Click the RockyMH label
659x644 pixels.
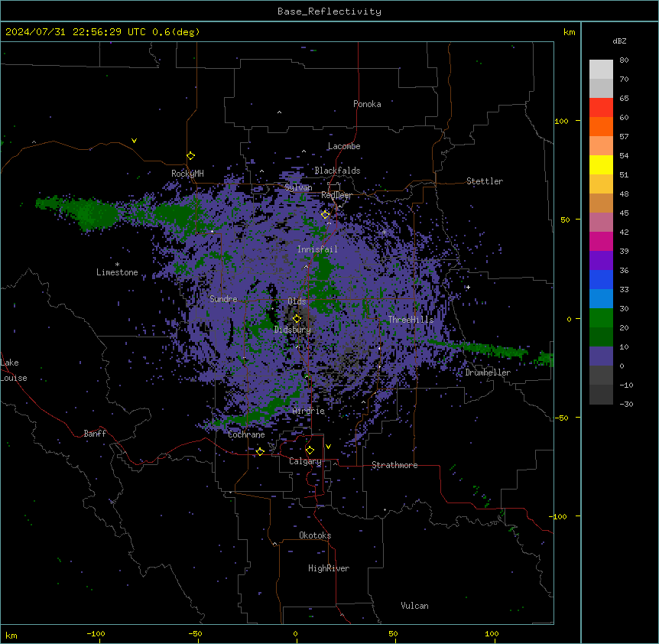[x=187, y=174]
